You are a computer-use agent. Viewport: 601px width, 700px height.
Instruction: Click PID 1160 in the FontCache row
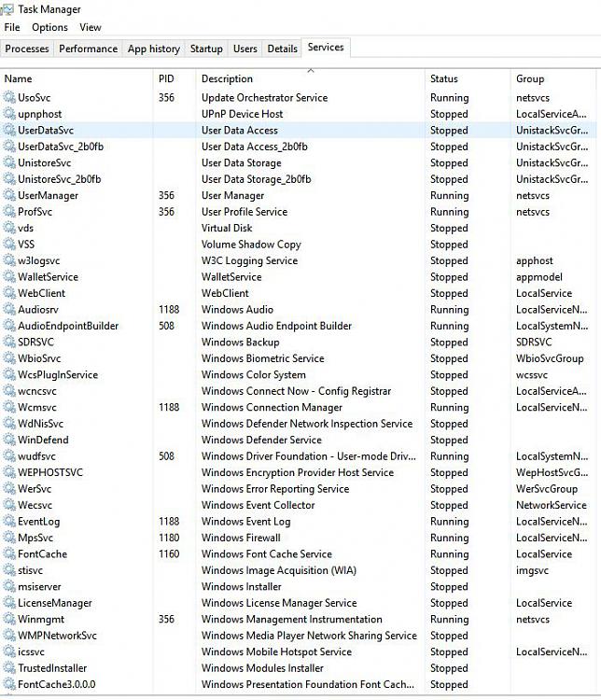tap(169, 553)
